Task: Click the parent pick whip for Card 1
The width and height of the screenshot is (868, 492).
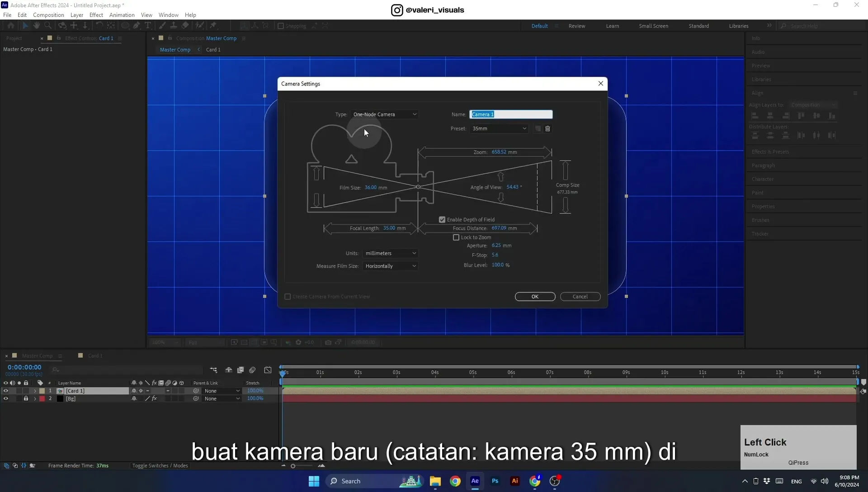Action: (x=196, y=391)
